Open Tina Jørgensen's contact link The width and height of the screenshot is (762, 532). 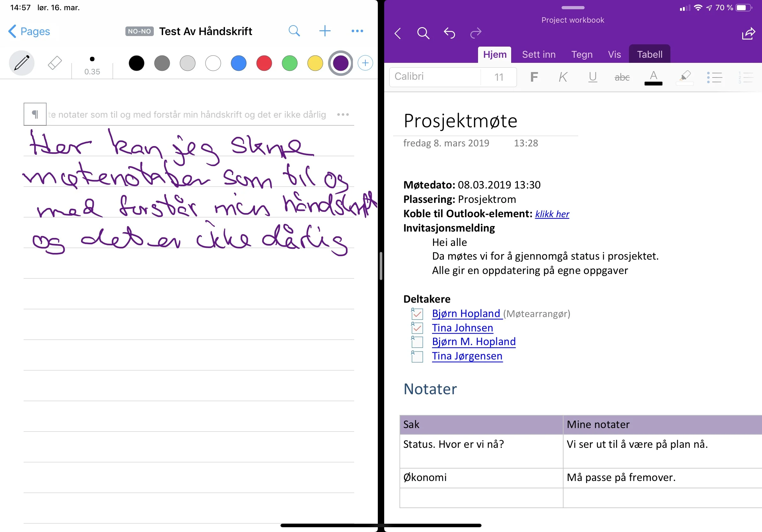pyautogui.click(x=467, y=356)
